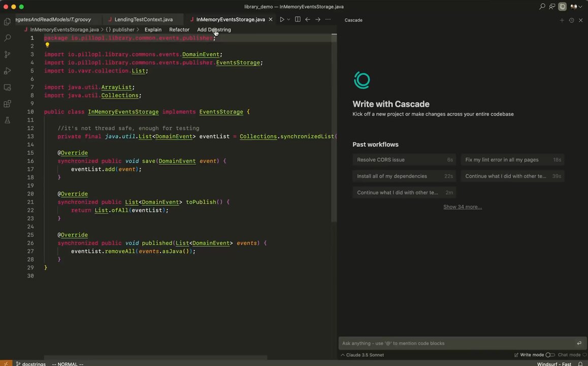This screenshot has width=588, height=366.
Task: Close the InMemoryEventsStorage.java tab
Action: pos(271,19)
